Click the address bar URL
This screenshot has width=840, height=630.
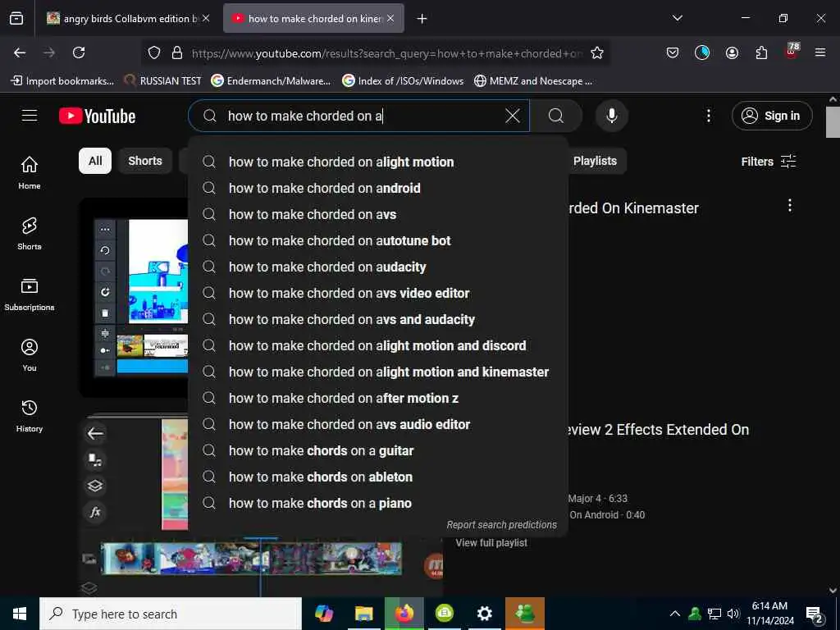click(x=386, y=53)
